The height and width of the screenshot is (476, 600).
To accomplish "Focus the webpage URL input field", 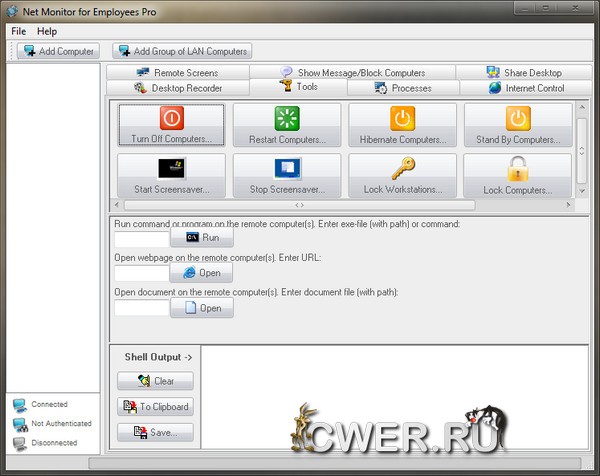I will click(x=142, y=274).
